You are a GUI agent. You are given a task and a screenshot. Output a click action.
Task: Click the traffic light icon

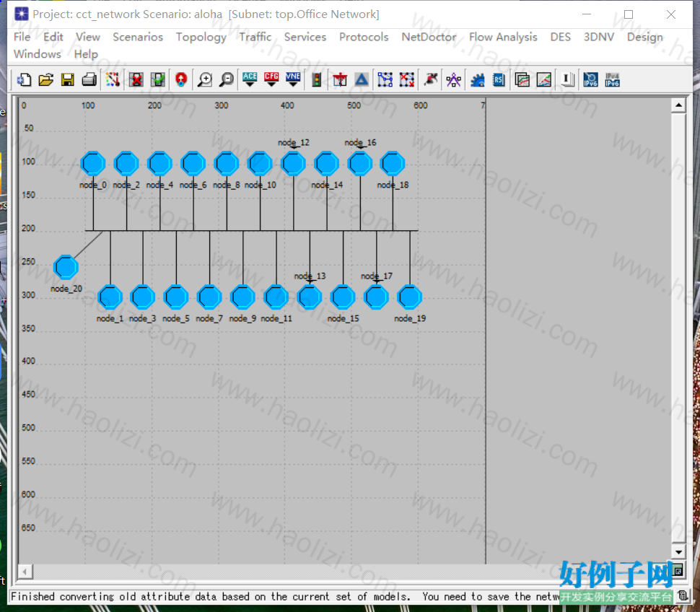[x=317, y=80]
